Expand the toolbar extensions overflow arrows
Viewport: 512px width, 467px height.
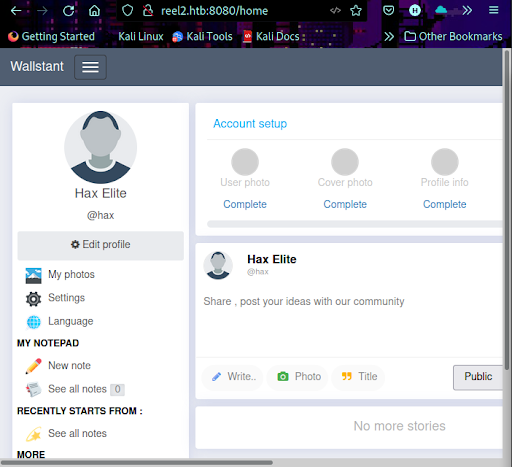tap(467, 11)
